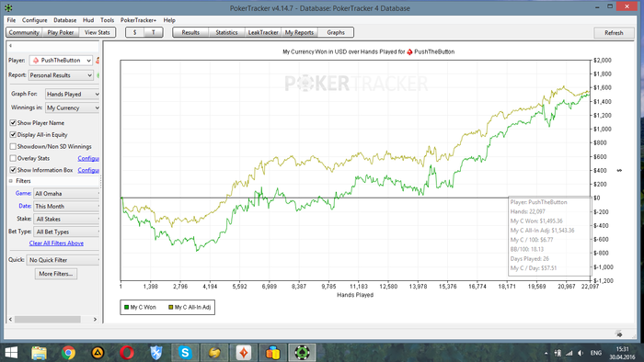The width and height of the screenshot is (644, 362).
Task: Switch to Skype in the taskbar
Action: (185, 353)
